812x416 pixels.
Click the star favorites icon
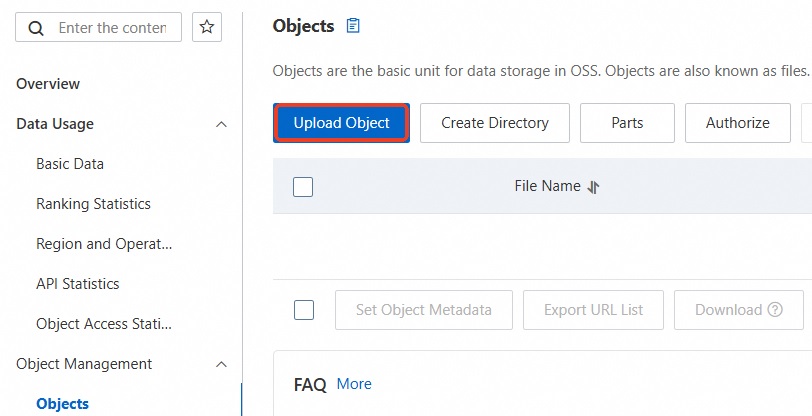point(207,28)
